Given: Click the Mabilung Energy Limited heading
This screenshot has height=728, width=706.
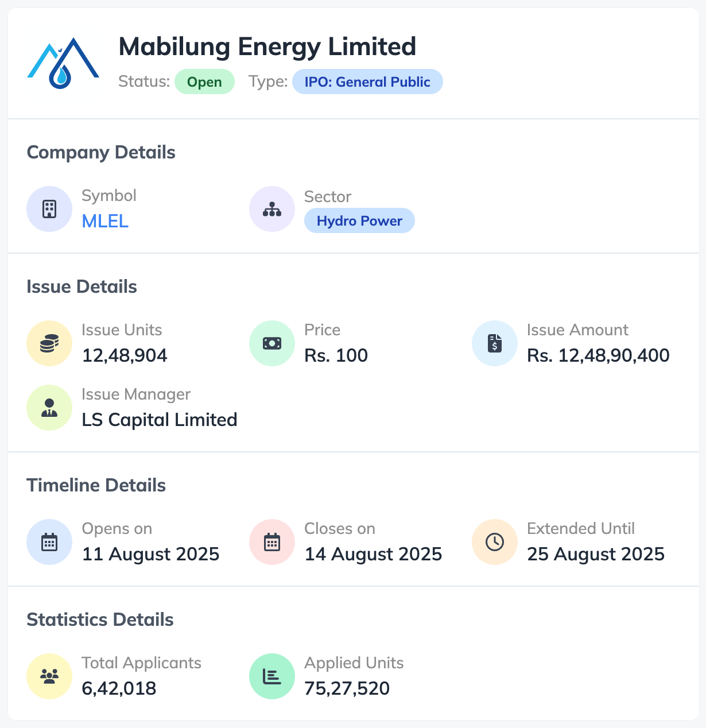Looking at the screenshot, I should tap(267, 47).
